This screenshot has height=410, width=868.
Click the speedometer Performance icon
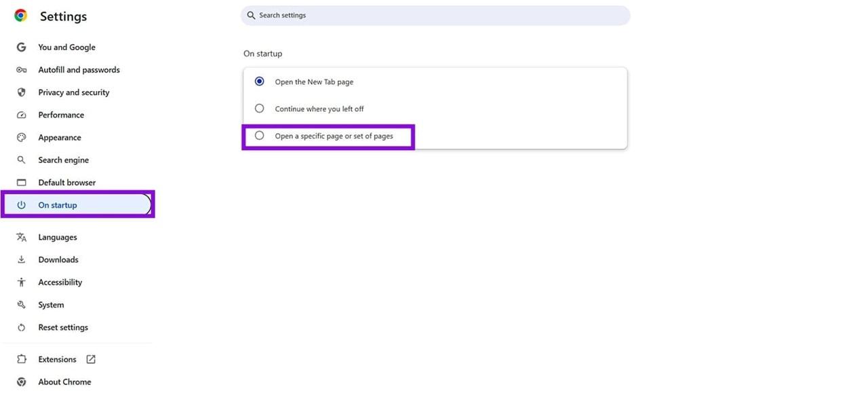(22, 115)
